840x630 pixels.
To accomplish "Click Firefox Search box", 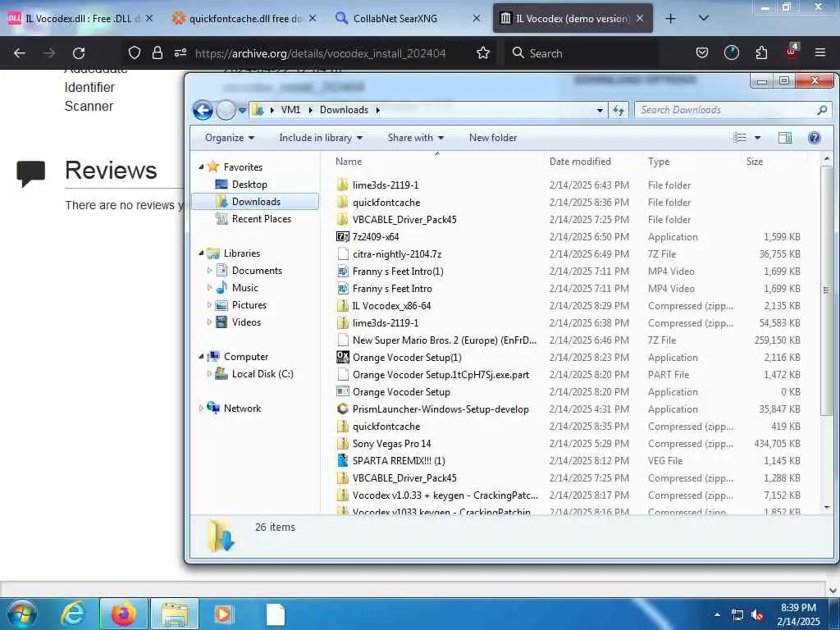I will (x=582, y=53).
